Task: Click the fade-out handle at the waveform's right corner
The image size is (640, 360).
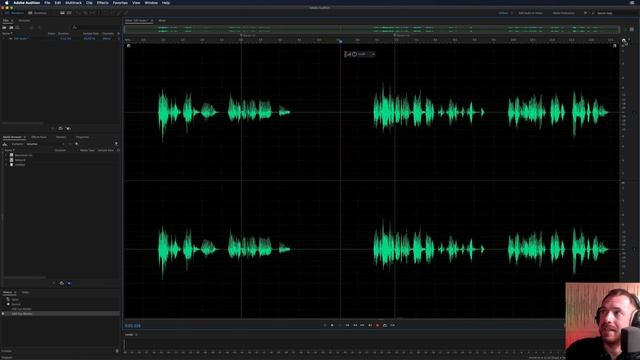Action: click(615, 46)
